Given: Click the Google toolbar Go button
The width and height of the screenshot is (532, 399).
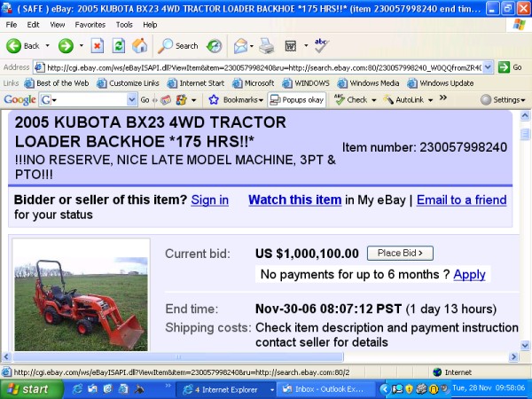Looking at the screenshot, I should point(145,100).
